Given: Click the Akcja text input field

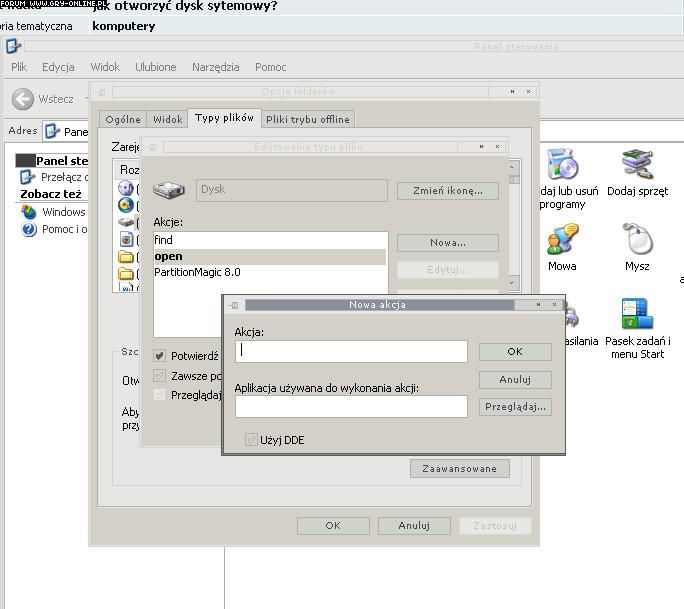Looking at the screenshot, I should pyautogui.click(x=351, y=351).
